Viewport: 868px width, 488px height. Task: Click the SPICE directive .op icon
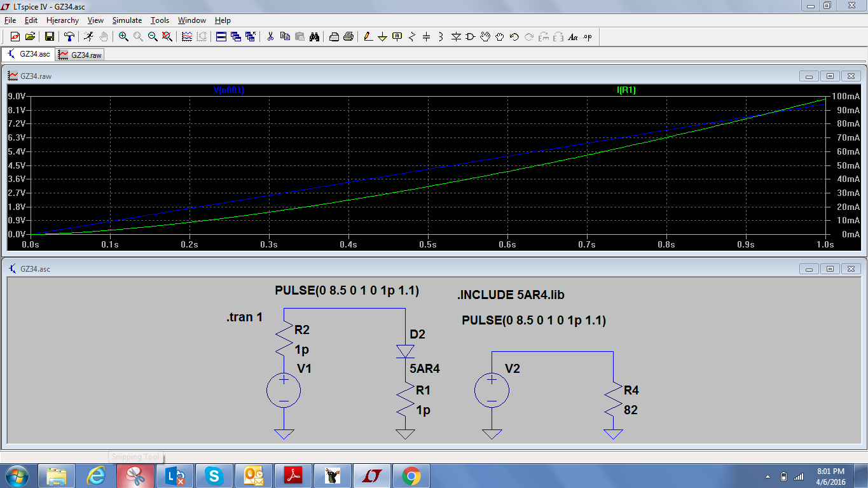pyautogui.click(x=587, y=37)
